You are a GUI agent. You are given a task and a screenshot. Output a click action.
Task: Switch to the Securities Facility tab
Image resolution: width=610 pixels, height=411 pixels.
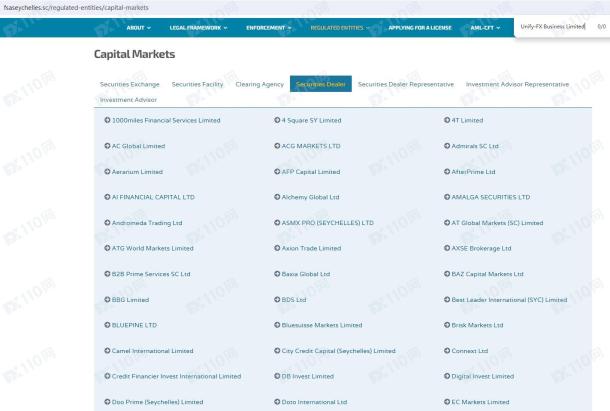pos(197,84)
